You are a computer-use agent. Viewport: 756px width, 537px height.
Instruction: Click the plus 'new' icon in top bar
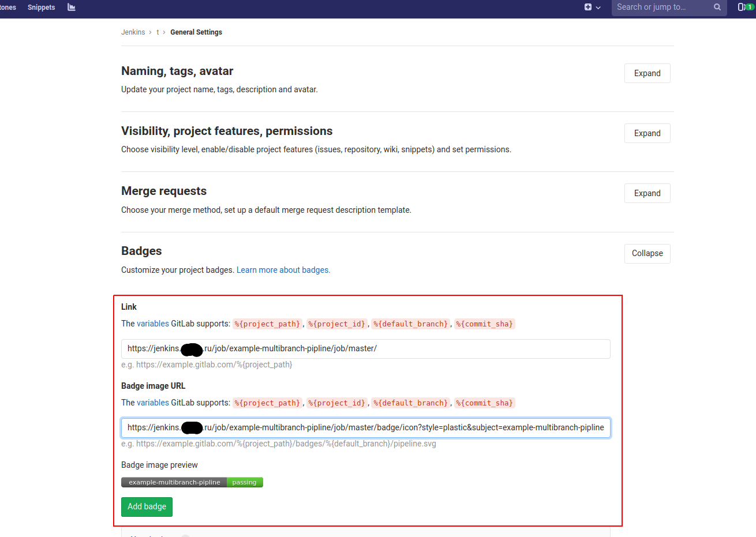click(x=588, y=7)
